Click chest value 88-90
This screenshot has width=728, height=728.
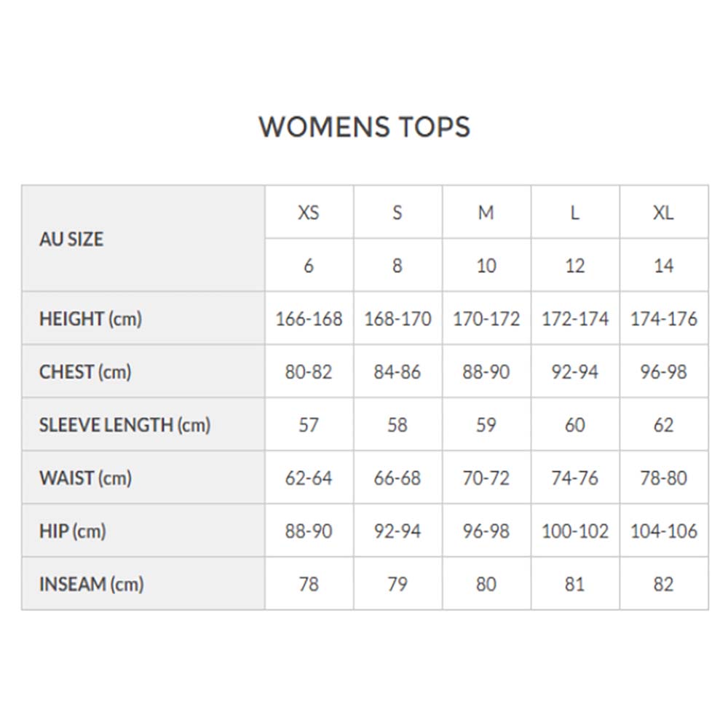[x=486, y=372]
